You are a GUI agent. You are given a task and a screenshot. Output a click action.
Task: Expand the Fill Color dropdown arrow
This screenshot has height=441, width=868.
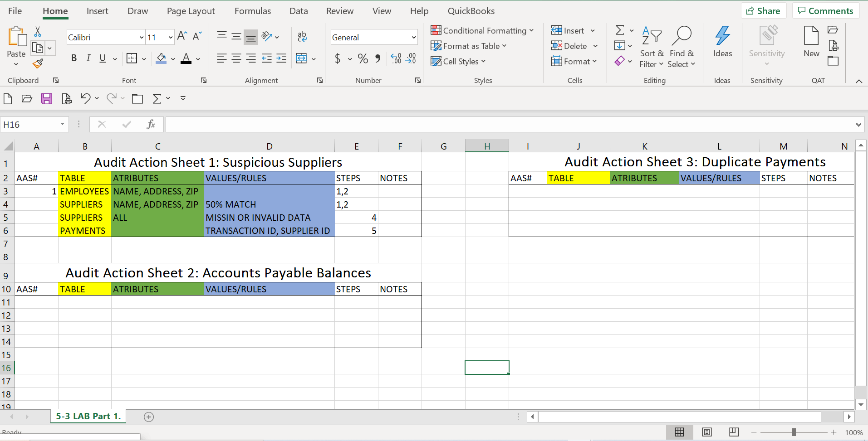click(x=173, y=59)
